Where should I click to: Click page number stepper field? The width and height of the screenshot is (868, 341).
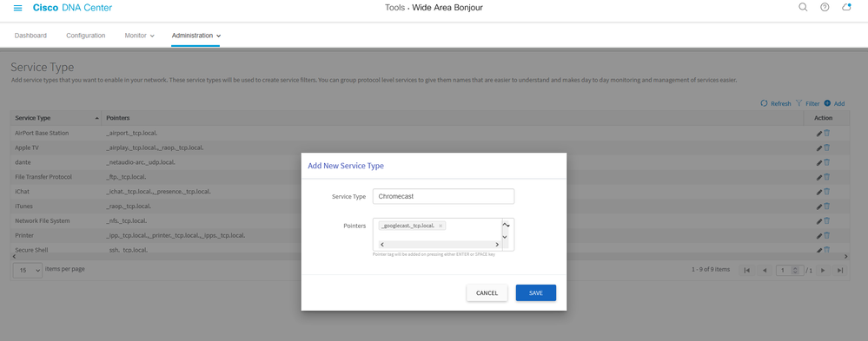pyautogui.click(x=790, y=270)
